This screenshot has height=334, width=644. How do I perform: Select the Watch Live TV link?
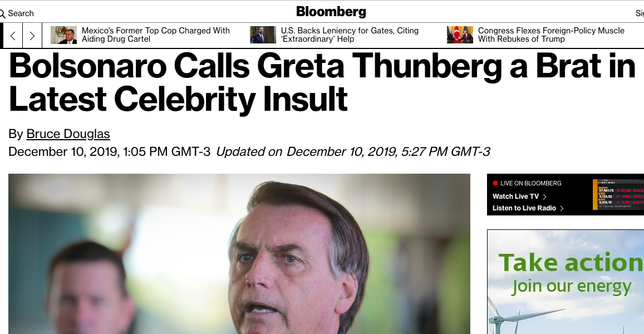point(516,197)
